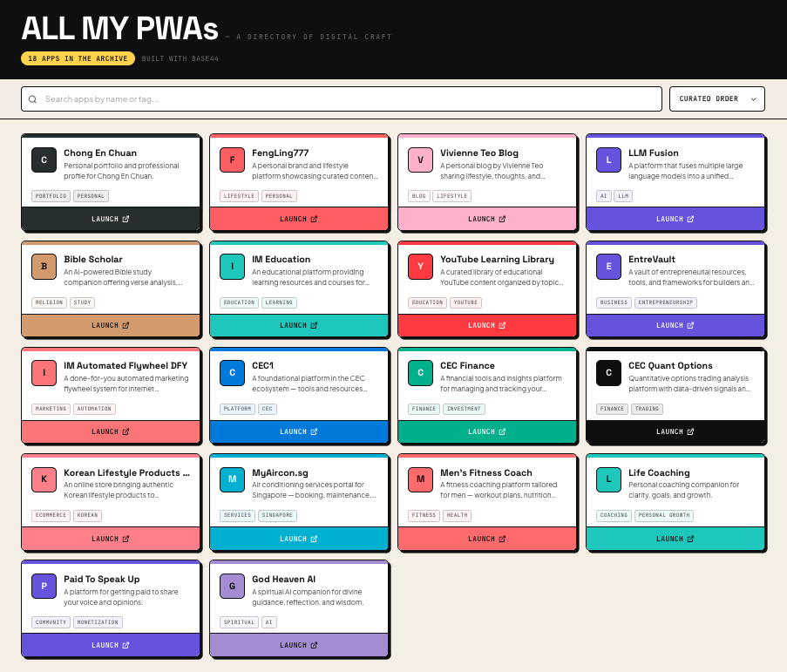
Task: Click the FengLing777 'F' app icon
Action: [x=233, y=160]
